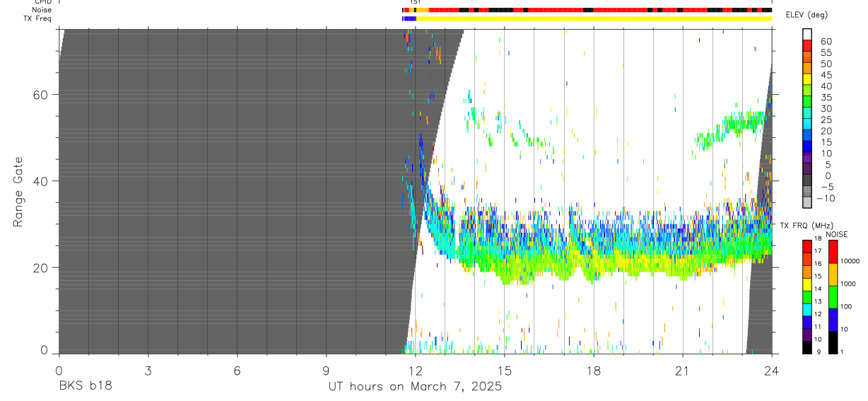868x401 pixels.
Task: Click the ELEV legend value '35'
Action: point(827,98)
